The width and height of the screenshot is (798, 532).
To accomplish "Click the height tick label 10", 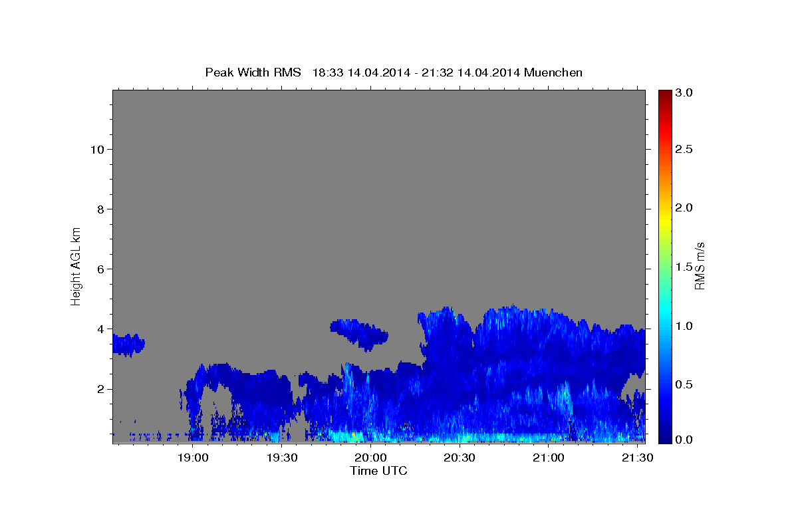I will pos(97,149).
